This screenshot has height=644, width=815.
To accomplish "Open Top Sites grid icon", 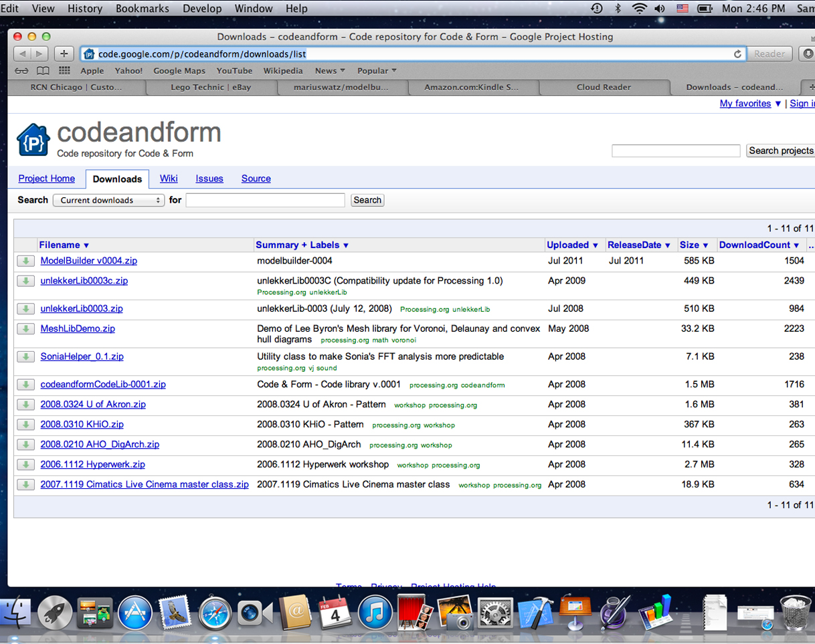I will pyautogui.click(x=64, y=71).
